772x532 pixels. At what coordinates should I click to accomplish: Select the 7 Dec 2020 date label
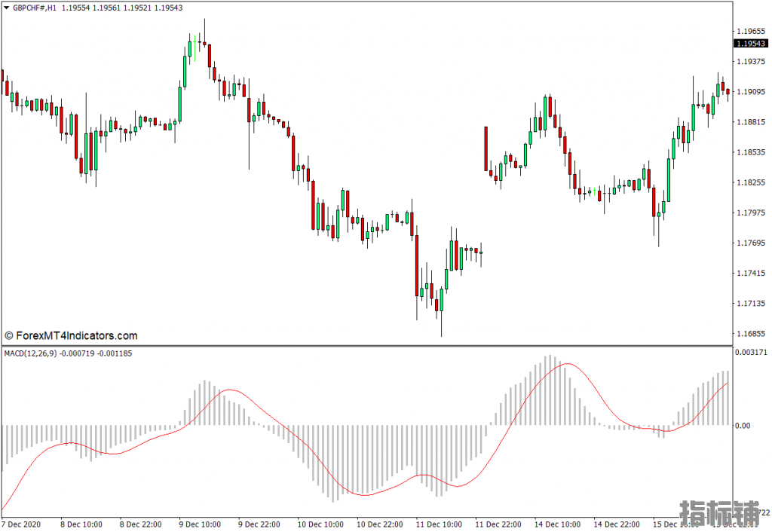(x=23, y=524)
